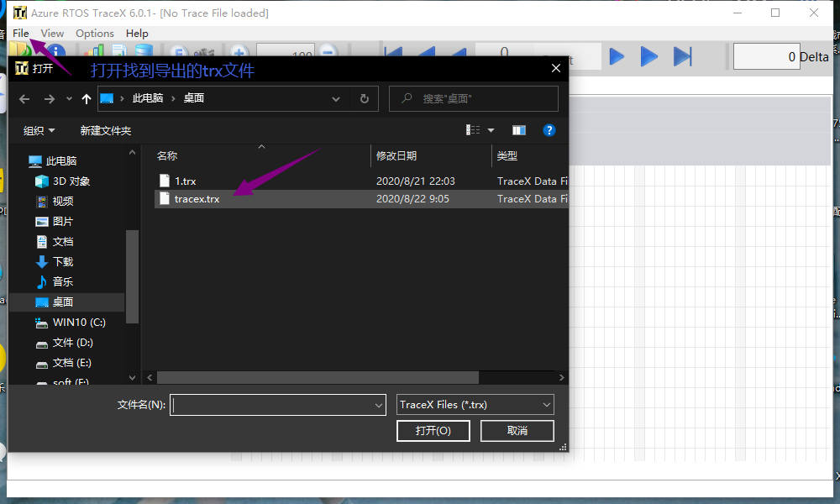Screen dimensions: 840x504
Task: Click the 2020/8/22 9:05 date cell
Action: 412,199
